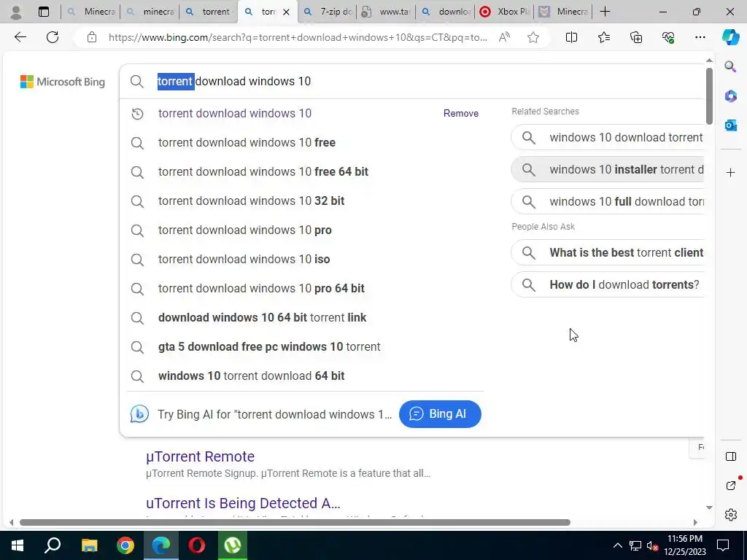Image resolution: width=747 pixels, height=560 pixels.
Task: Pick related search windows 10 full download
Action: tap(608, 201)
